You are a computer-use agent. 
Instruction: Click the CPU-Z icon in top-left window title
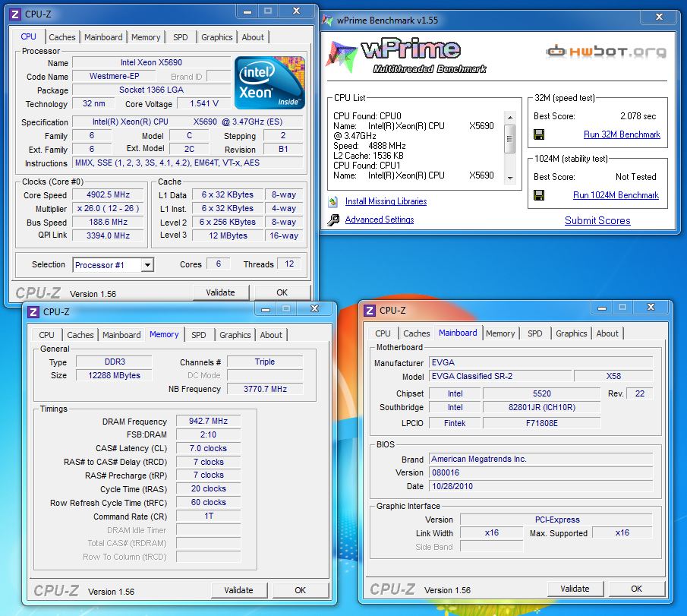15,14
